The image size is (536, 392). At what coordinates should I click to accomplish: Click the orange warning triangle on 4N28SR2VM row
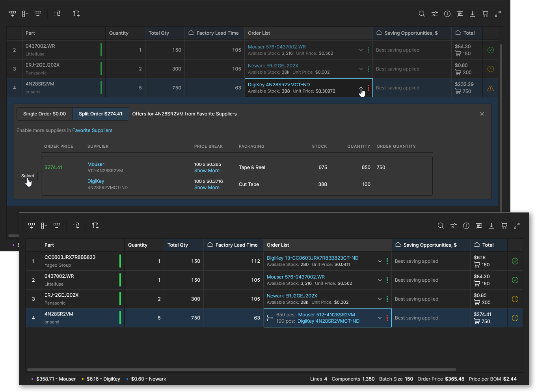point(491,88)
